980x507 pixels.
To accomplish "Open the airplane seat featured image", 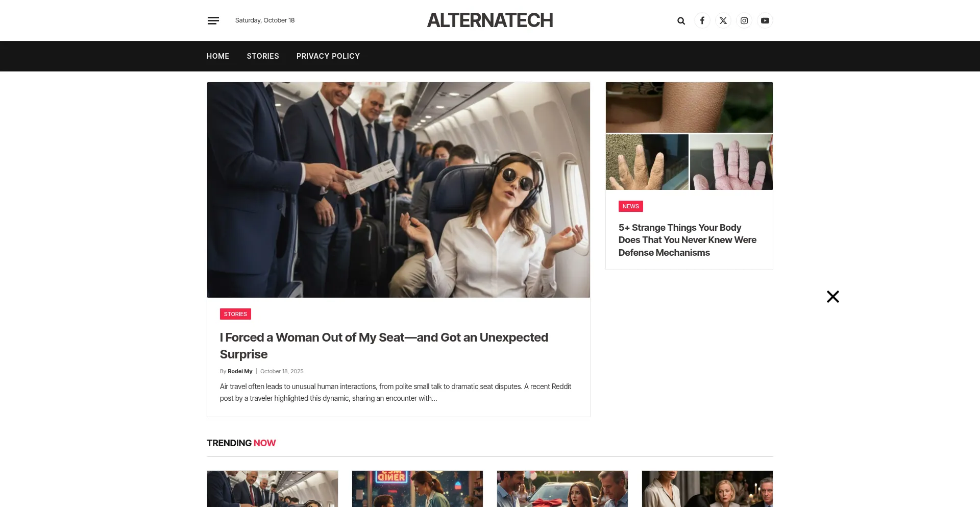I will [x=399, y=190].
